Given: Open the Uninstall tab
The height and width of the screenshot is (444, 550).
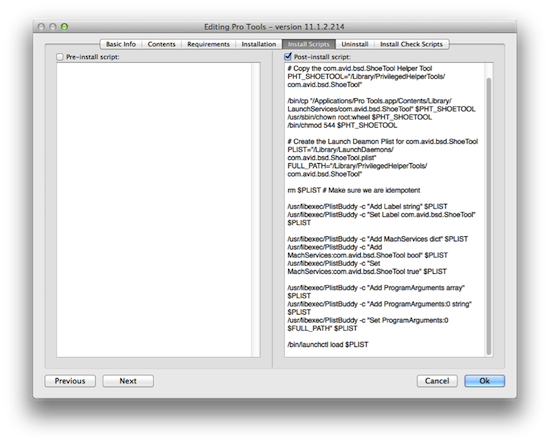Looking at the screenshot, I should [355, 44].
